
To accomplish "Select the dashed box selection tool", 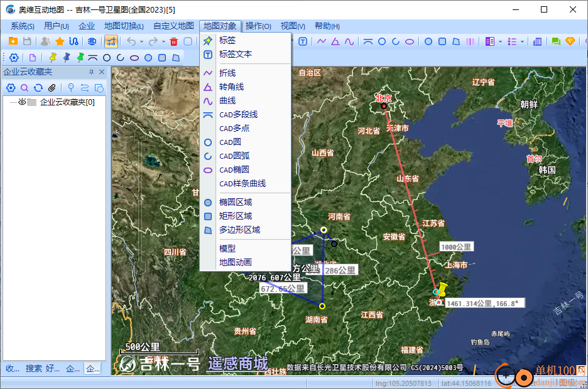I will tap(188, 41).
